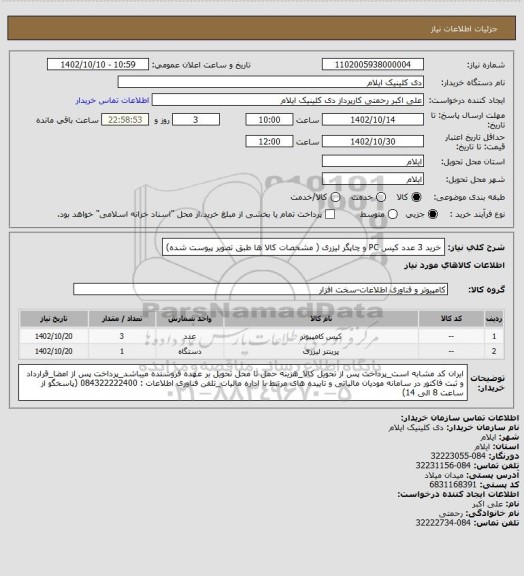Click the اطلاعات کالاهای مورد نیاز heading
The image size is (524, 576).
tap(454, 265)
